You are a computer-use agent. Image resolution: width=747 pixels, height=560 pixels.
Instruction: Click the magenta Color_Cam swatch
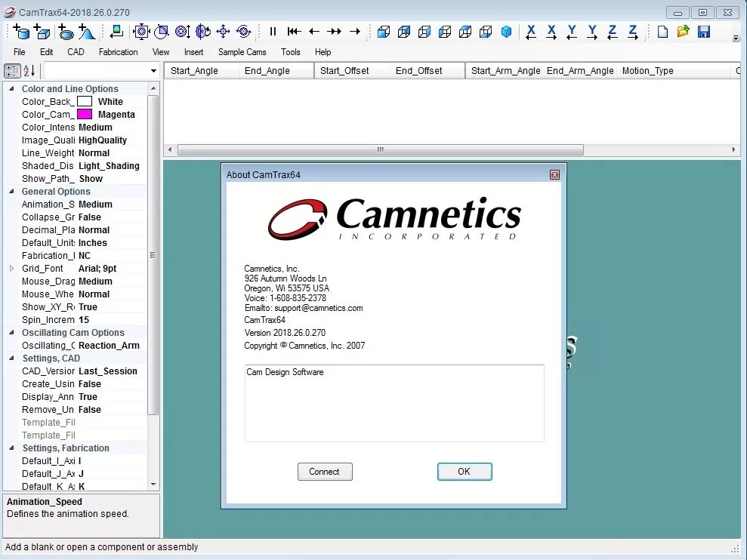tap(85, 114)
